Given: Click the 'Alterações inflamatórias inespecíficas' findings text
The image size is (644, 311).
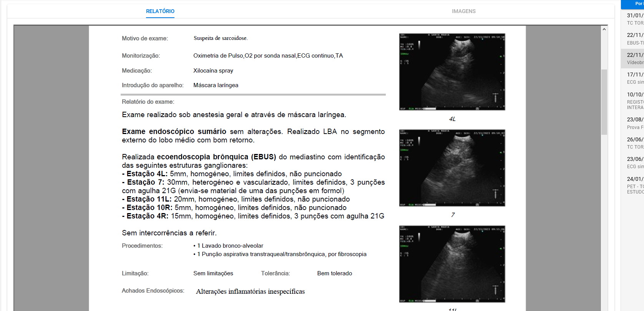Looking at the screenshot, I should (x=250, y=291).
